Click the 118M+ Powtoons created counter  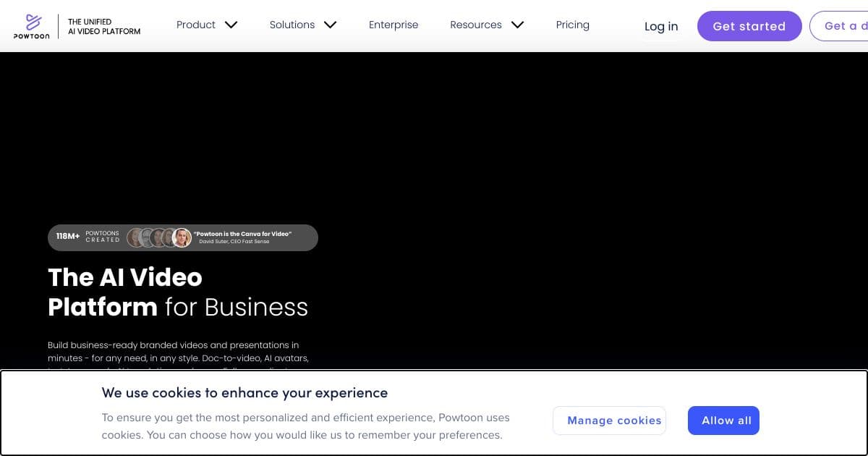click(x=84, y=237)
